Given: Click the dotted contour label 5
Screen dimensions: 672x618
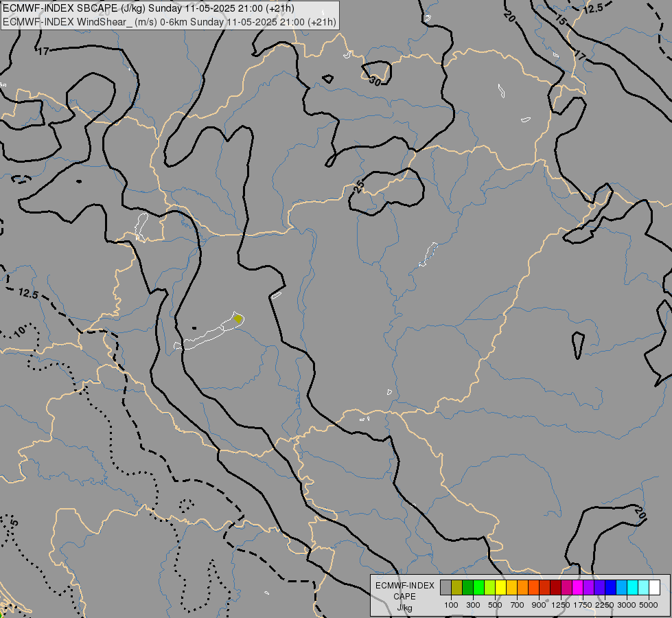Looking at the screenshot, I should pyautogui.click(x=14, y=523).
